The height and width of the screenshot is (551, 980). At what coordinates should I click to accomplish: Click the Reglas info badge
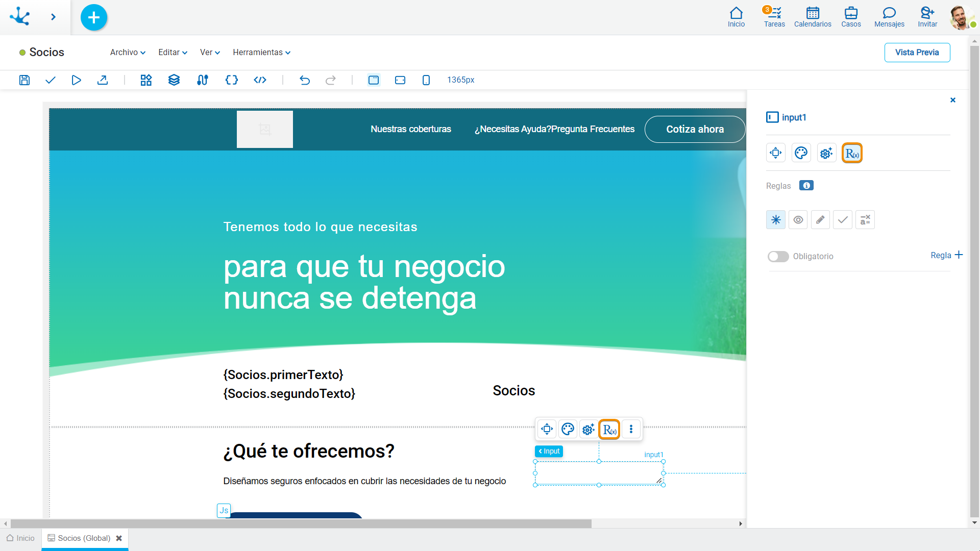coord(806,186)
